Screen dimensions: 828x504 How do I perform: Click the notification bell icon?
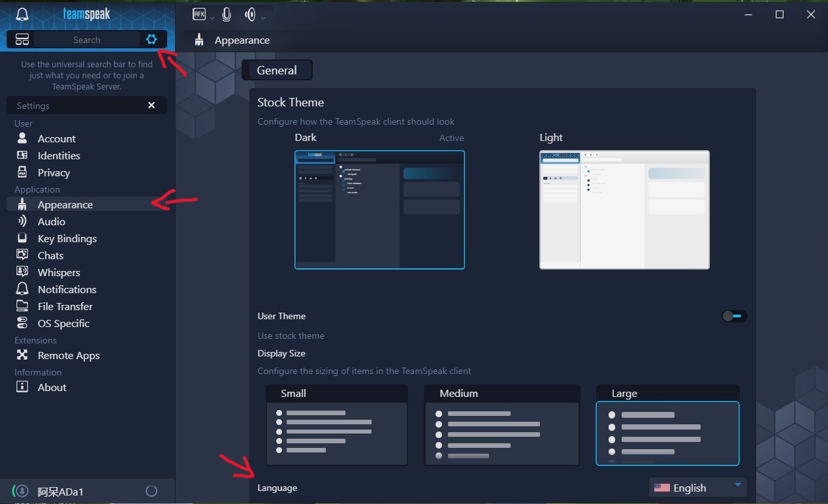pyautogui.click(x=22, y=14)
